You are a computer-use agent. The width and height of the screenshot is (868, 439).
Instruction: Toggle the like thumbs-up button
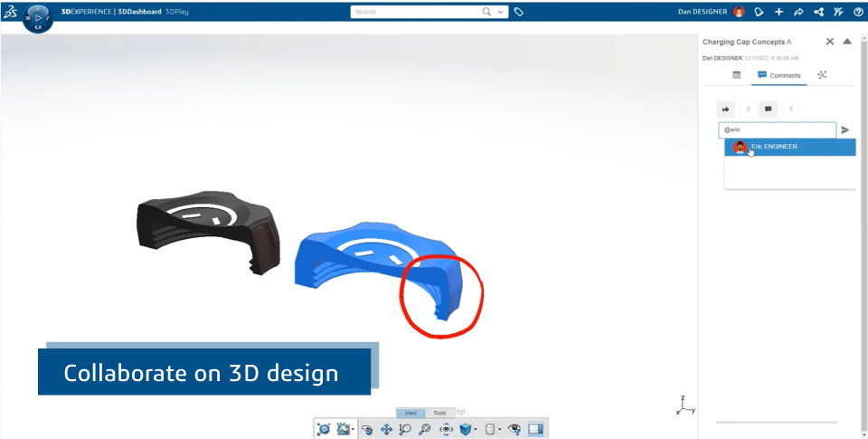[x=725, y=109]
